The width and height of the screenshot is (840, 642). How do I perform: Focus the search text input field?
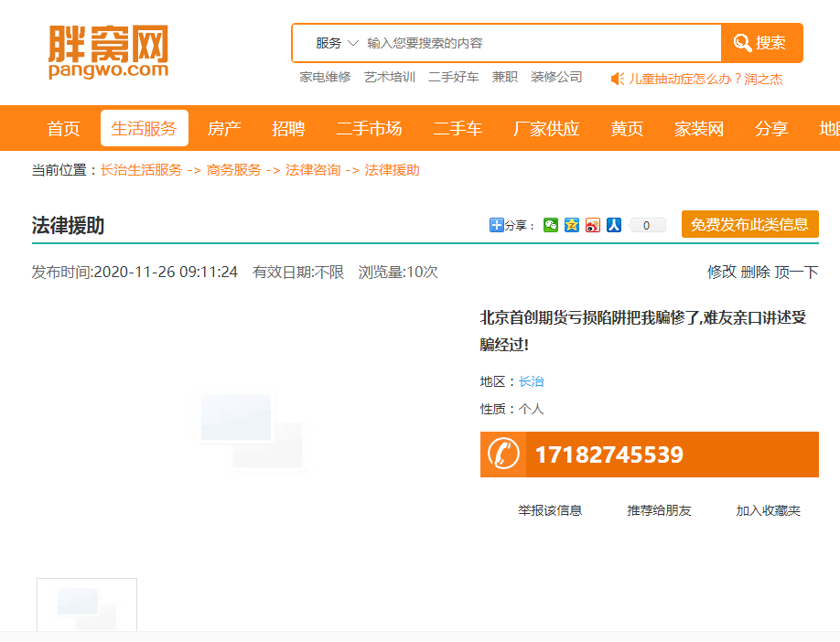(x=540, y=43)
